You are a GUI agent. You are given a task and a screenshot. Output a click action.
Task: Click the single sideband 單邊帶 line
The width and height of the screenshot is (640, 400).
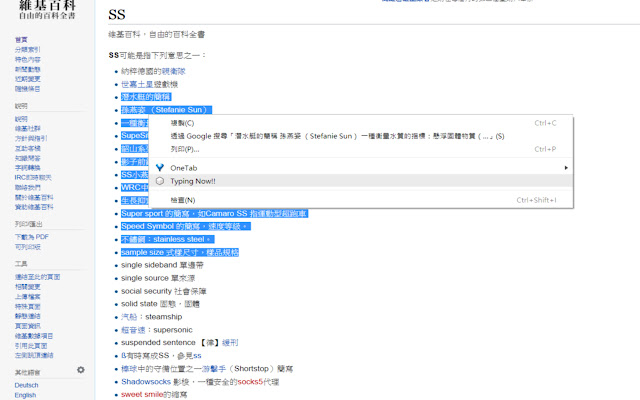click(x=162, y=265)
